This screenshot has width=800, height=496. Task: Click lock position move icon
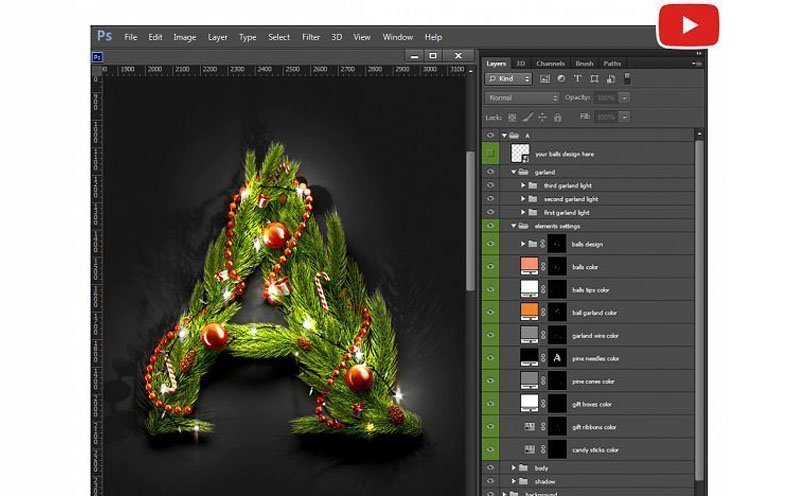[x=542, y=117]
